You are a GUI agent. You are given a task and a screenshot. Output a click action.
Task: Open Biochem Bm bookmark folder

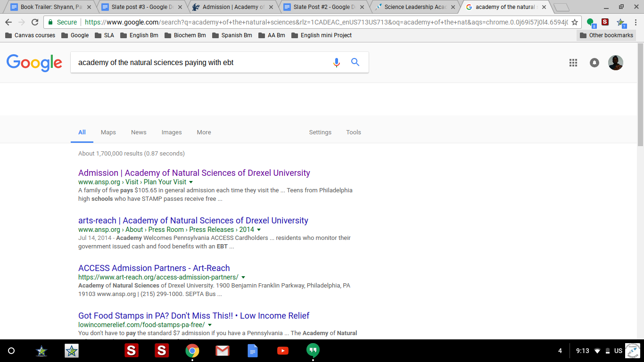[x=185, y=35]
